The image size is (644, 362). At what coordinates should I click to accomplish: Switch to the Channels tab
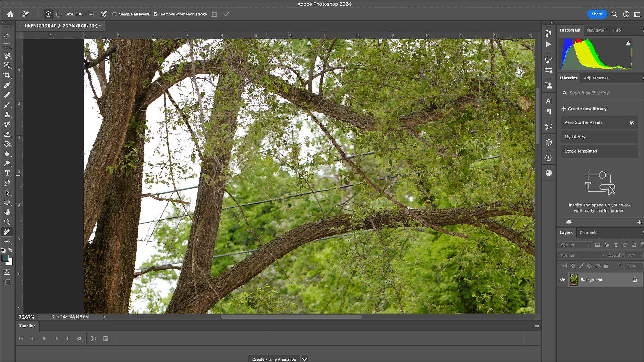click(588, 232)
